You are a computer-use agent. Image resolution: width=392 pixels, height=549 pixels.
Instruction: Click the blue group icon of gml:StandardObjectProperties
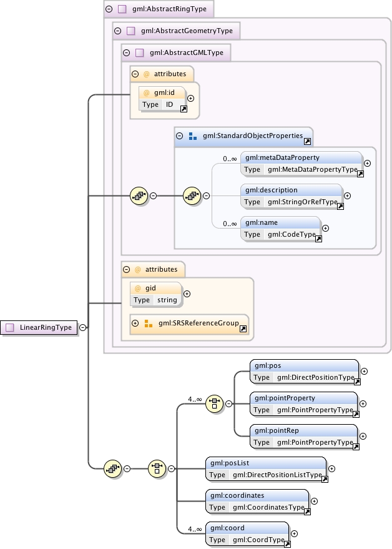click(192, 136)
